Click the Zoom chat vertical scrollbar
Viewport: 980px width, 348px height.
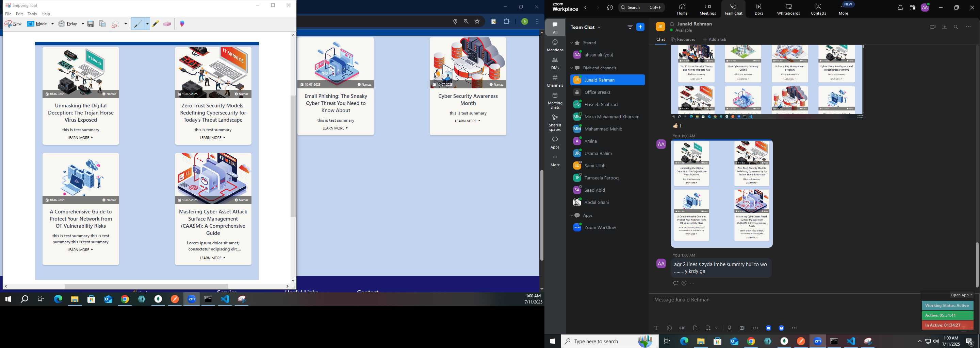click(977, 264)
